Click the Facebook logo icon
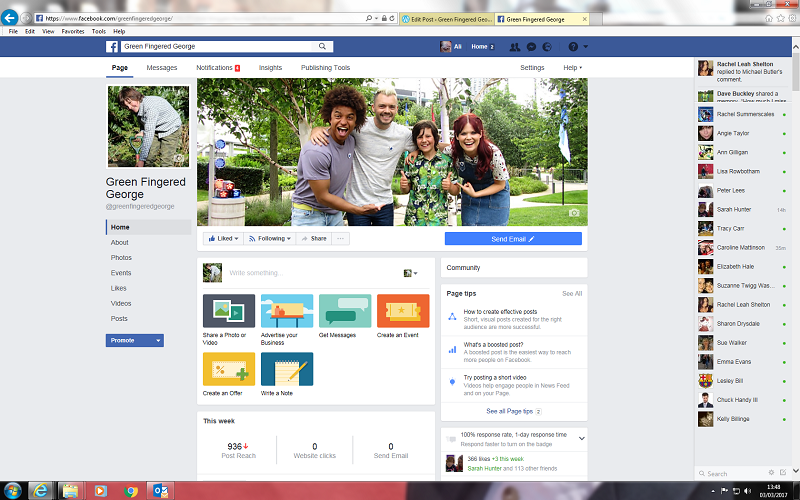800x500 pixels. 113,46
